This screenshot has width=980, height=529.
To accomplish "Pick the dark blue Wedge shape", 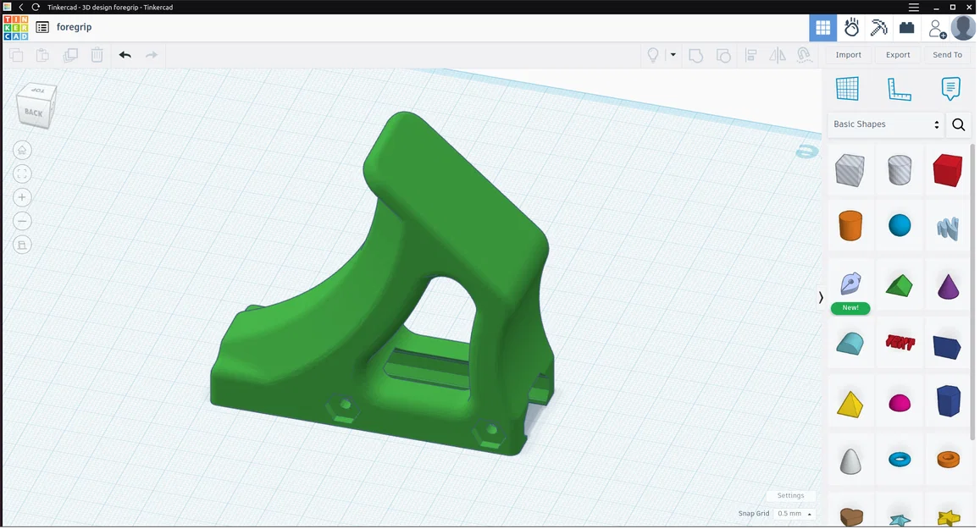I will 947,347.
